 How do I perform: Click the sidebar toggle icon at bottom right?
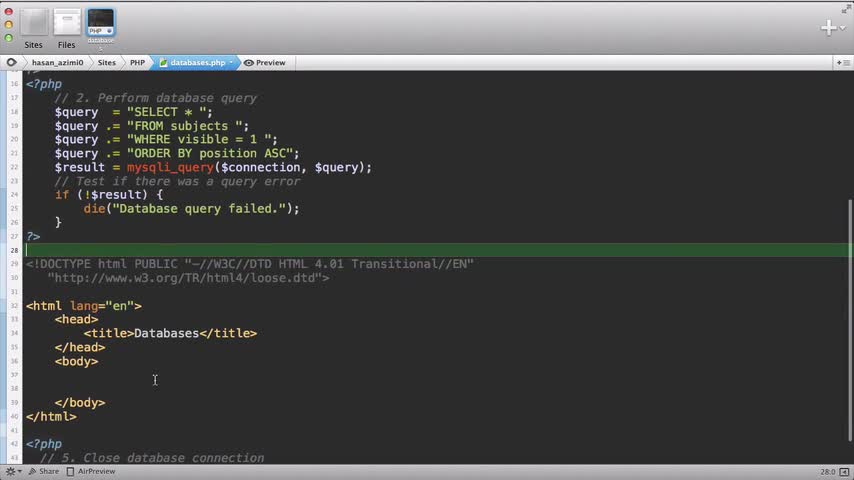[844, 472]
